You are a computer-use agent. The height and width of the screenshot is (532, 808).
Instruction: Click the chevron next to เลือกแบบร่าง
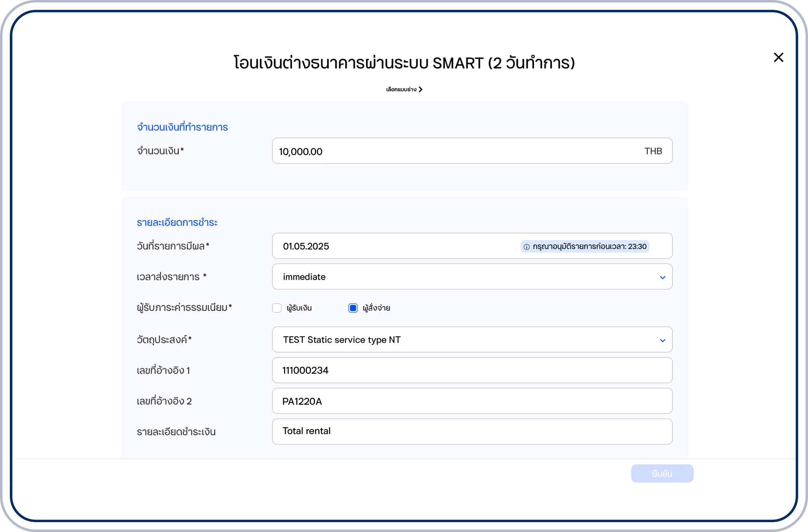pyautogui.click(x=421, y=89)
